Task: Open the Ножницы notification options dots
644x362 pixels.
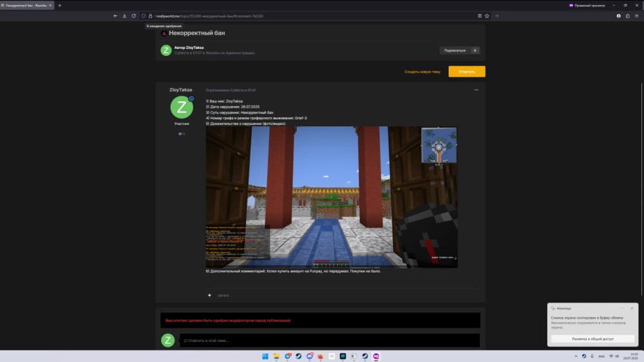Action: (622, 308)
